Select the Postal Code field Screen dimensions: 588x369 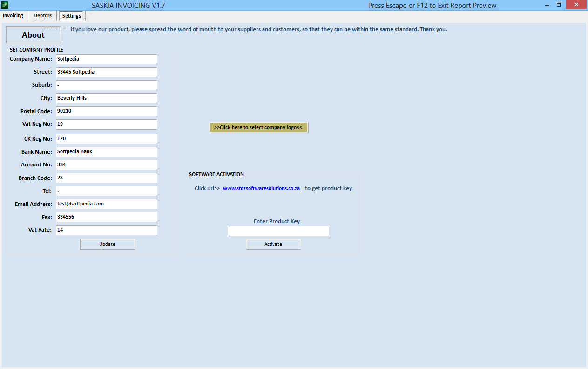[107, 111]
